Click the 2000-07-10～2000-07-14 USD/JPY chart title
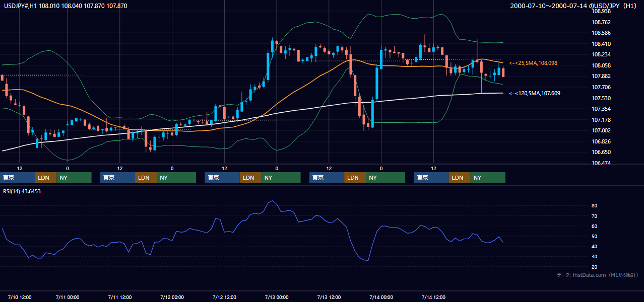This screenshot has width=644, height=302. tap(574, 6)
